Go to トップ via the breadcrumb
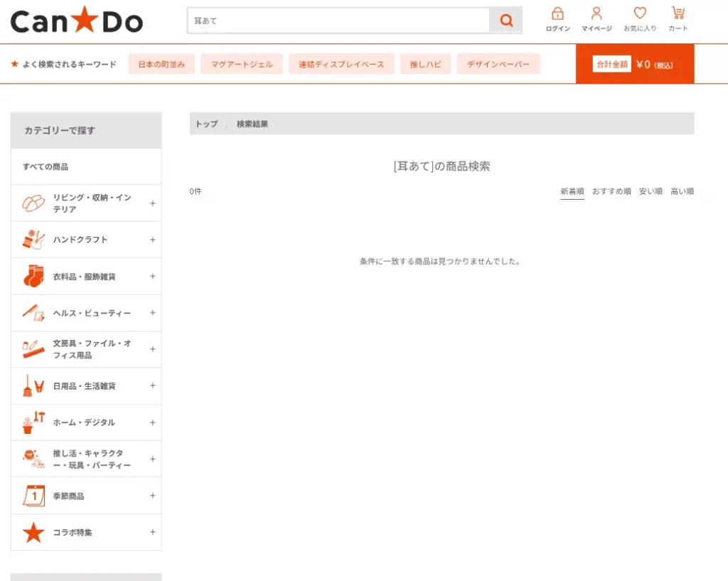This screenshot has width=728, height=581. pos(205,124)
